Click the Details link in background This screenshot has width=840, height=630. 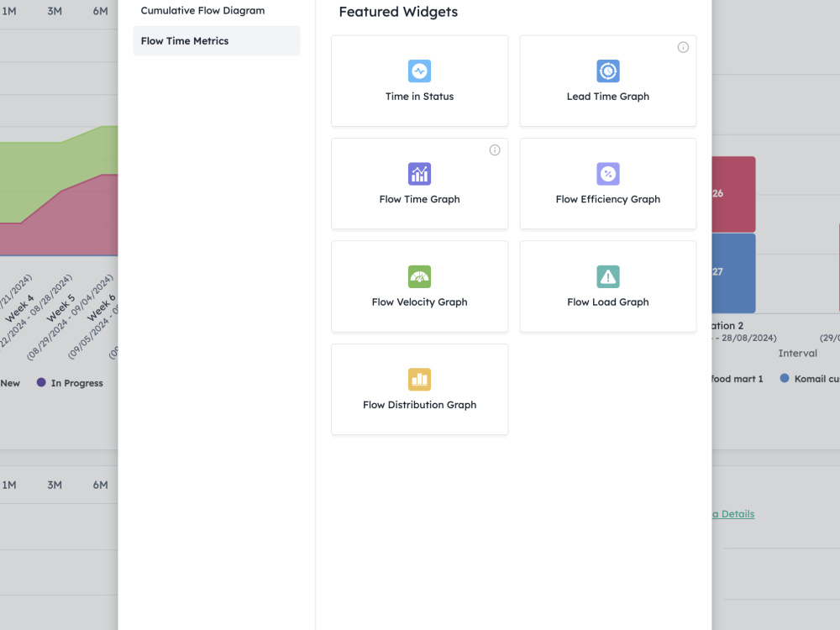coord(733,514)
